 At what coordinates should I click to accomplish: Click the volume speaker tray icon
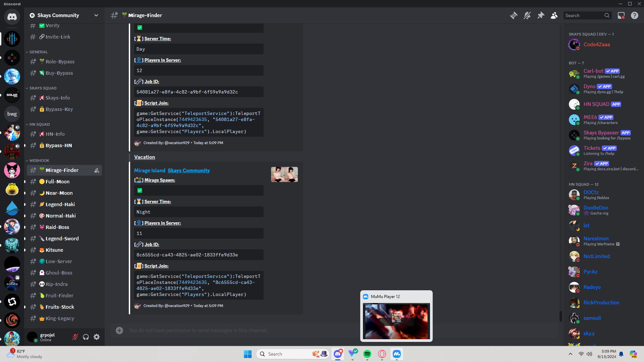click(589, 354)
